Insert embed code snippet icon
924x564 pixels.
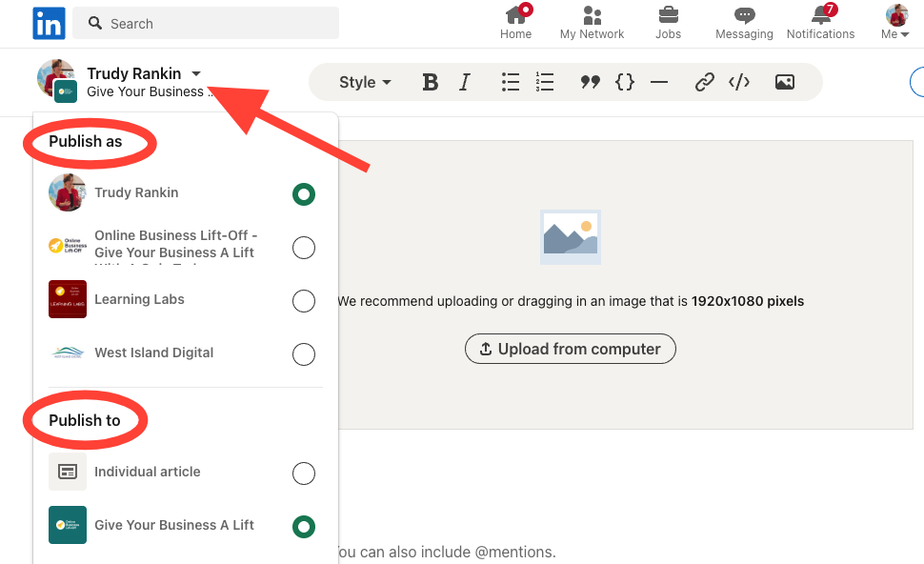coord(739,82)
